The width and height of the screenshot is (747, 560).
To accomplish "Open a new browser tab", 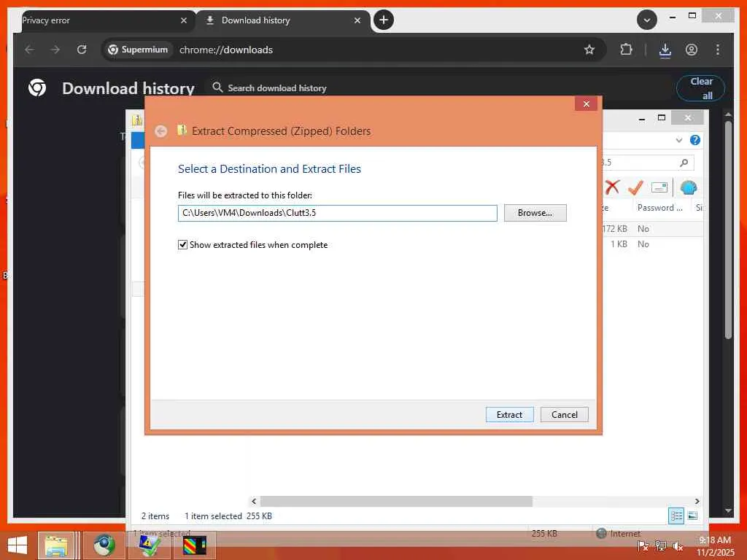I will (x=384, y=20).
